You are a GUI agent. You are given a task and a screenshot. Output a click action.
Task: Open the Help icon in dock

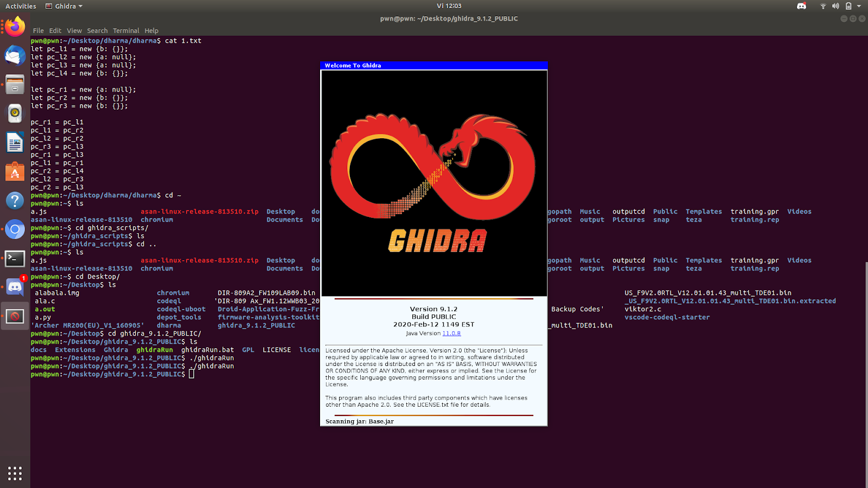click(x=15, y=201)
